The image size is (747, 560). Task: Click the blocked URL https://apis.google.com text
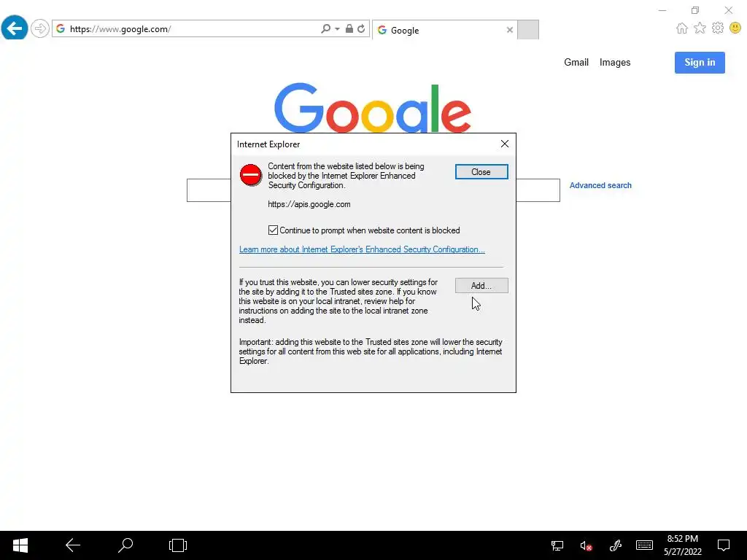pos(309,204)
